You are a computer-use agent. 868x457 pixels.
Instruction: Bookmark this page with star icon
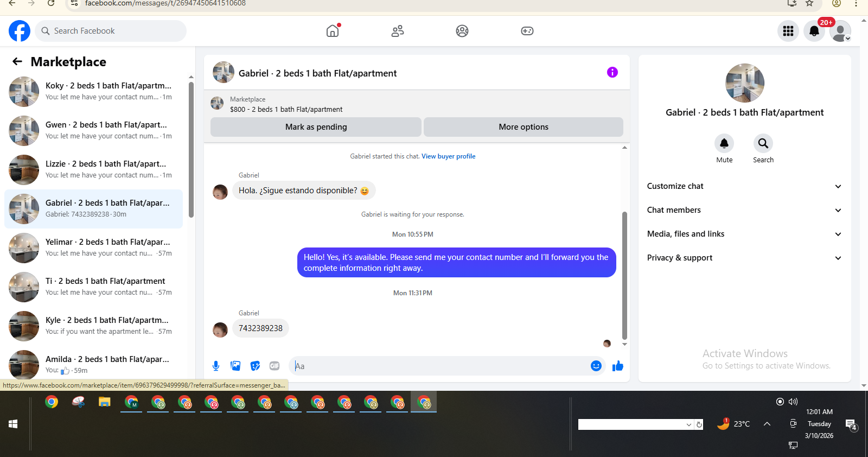(809, 3)
